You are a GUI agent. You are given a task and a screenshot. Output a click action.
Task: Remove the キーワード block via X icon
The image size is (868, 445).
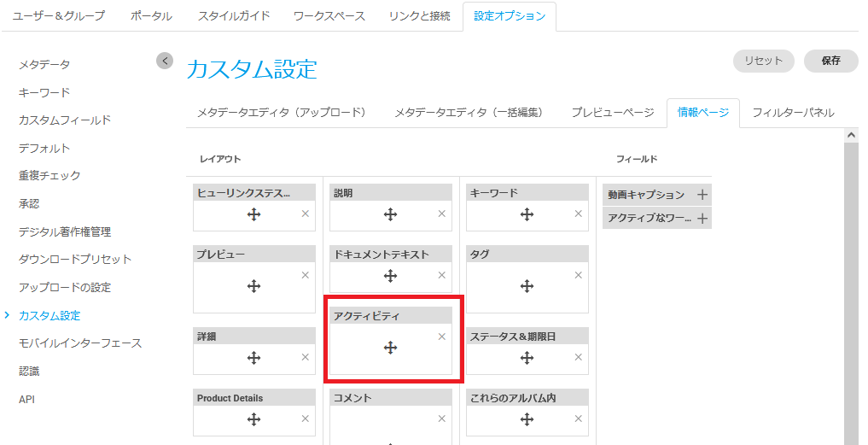pyautogui.click(x=578, y=214)
